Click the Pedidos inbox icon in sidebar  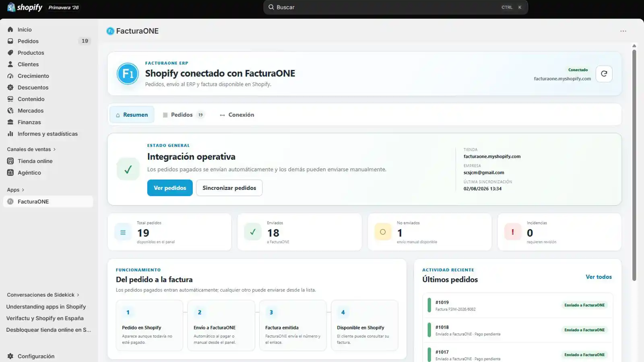point(10,41)
